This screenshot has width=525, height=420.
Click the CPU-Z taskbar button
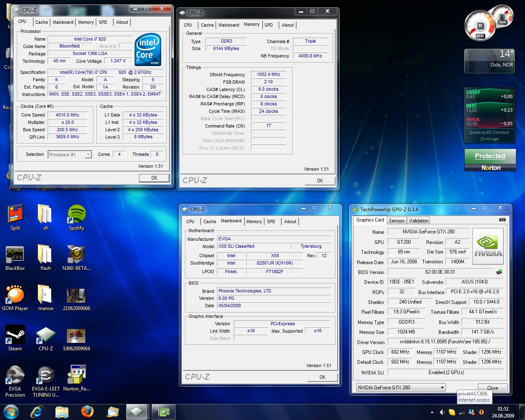[x=137, y=411]
